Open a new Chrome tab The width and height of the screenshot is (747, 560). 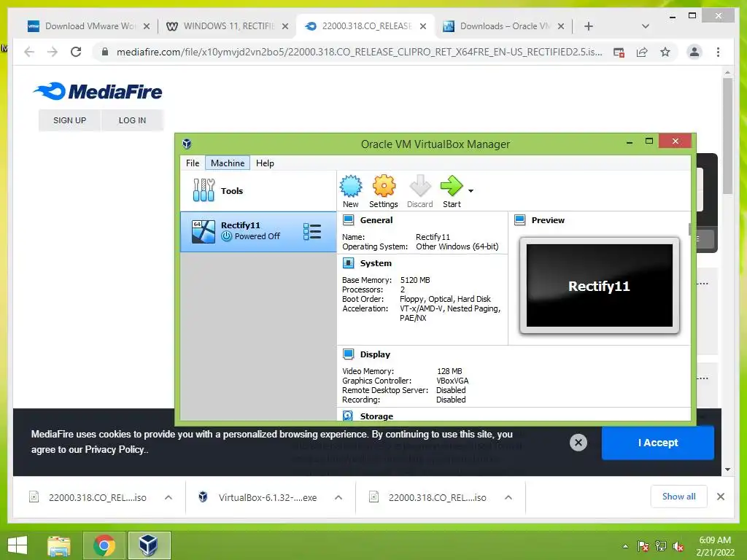[x=589, y=26]
